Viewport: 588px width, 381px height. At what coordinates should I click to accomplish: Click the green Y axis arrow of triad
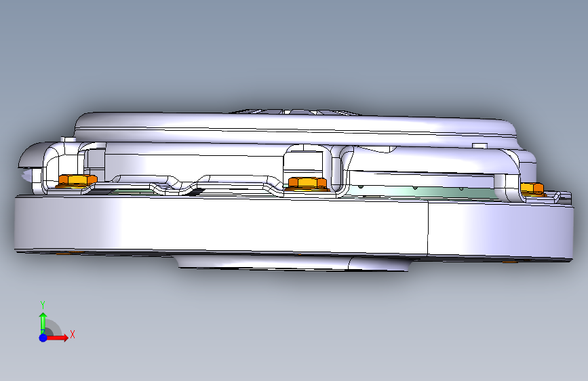click(x=43, y=323)
